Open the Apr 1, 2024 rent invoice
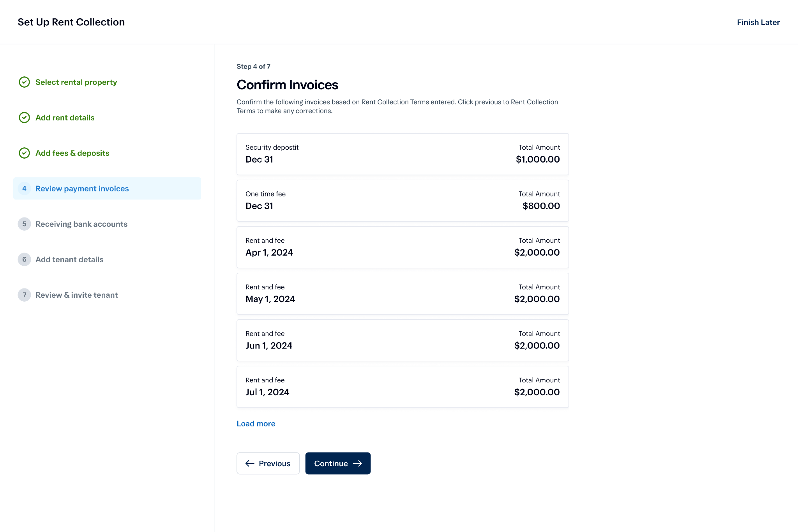Image resolution: width=798 pixels, height=532 pixels. point(403,247)
